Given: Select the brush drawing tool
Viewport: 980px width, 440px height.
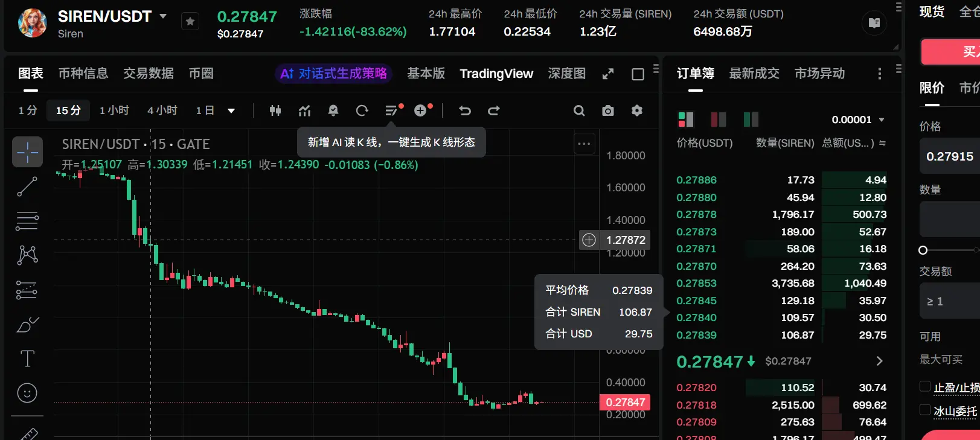Looking at the screenshot, I should pyautogui.click(x=27, y=325).
